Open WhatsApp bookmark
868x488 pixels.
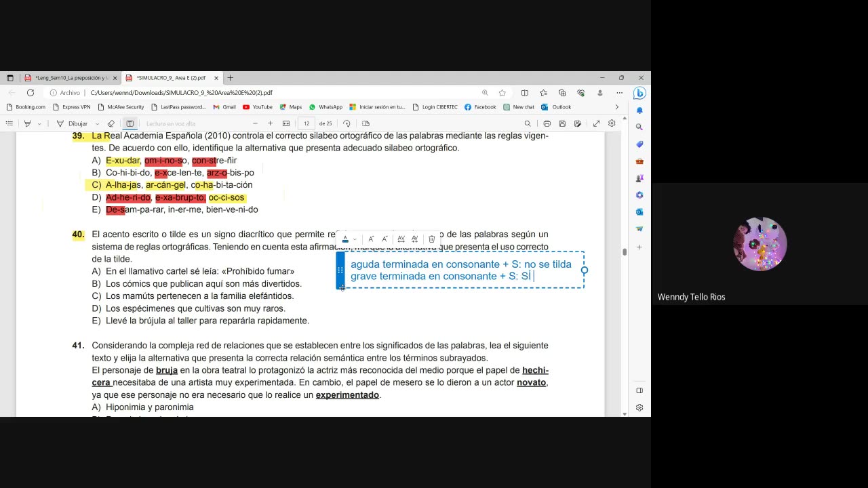pos(325,107)
